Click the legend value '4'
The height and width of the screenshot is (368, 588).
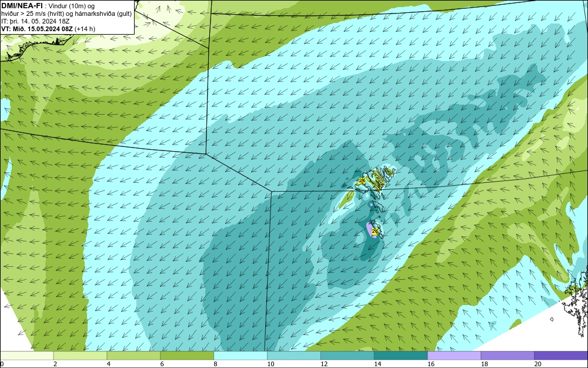click(x=108, y=364)
